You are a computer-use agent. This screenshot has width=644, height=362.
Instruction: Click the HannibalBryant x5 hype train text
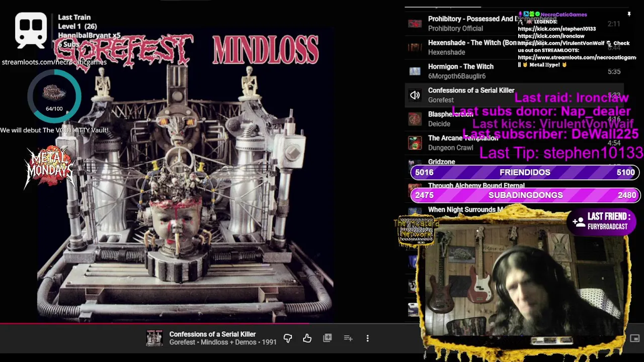pos(89,36)
